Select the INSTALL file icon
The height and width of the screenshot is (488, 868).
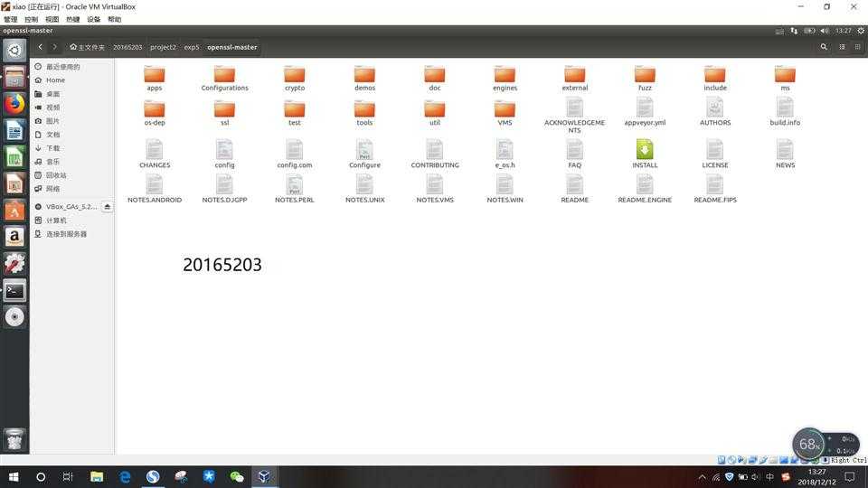pos(645,150)
